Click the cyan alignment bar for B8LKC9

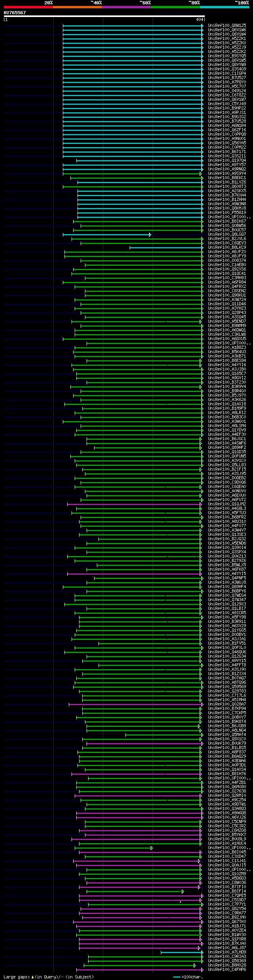pos(166,248)
